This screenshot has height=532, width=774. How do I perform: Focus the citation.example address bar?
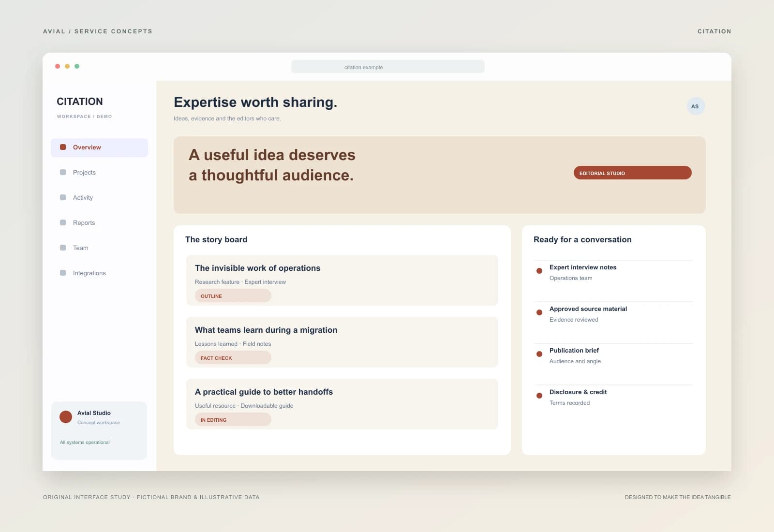tap(387, 67)
